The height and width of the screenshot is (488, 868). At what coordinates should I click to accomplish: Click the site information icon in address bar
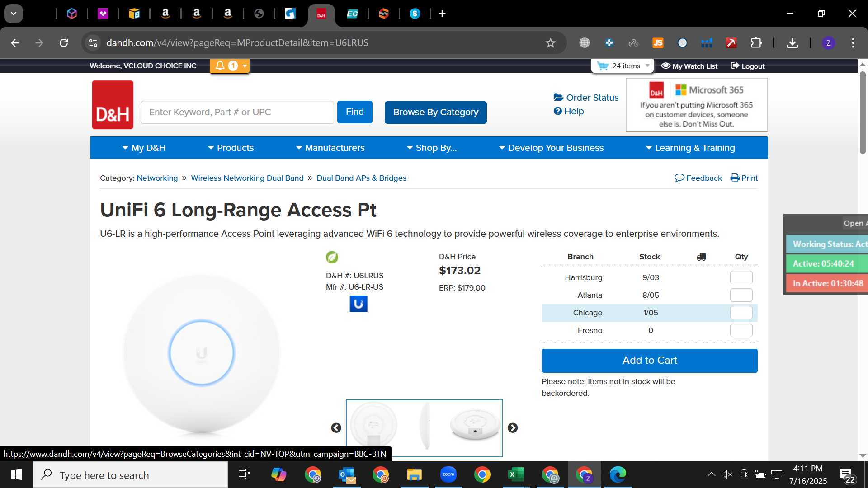point(93,43)
